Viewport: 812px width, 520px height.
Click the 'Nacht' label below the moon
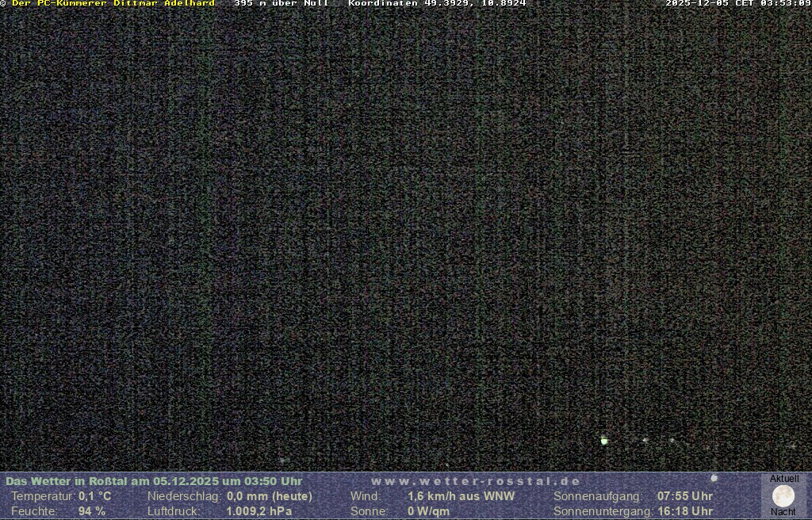[x=783, y=512]
